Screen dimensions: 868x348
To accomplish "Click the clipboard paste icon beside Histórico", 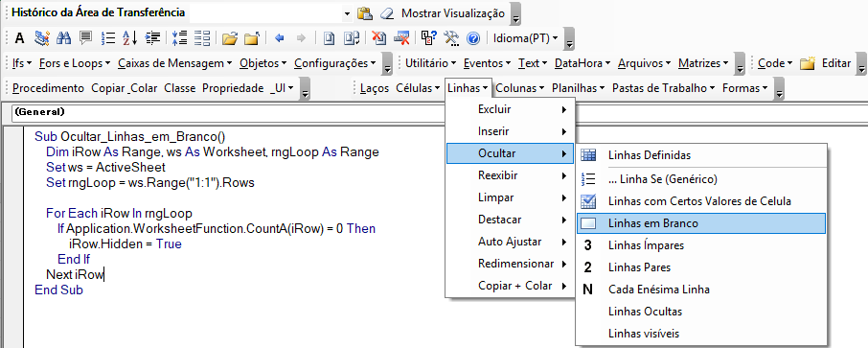I will coord(365,13).
